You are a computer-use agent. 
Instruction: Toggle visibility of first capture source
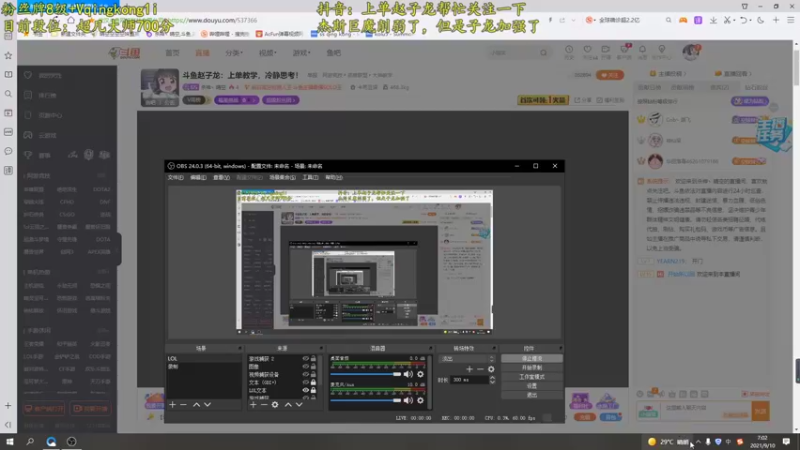tap(306, 359)
